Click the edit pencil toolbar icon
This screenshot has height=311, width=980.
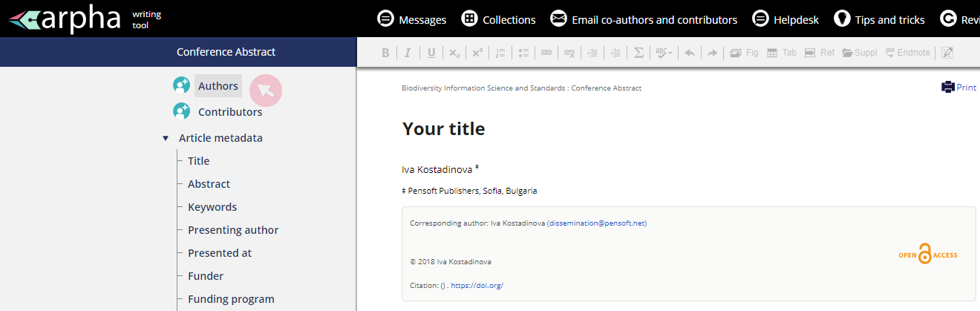pyautogui.click(x=947, y=53)
